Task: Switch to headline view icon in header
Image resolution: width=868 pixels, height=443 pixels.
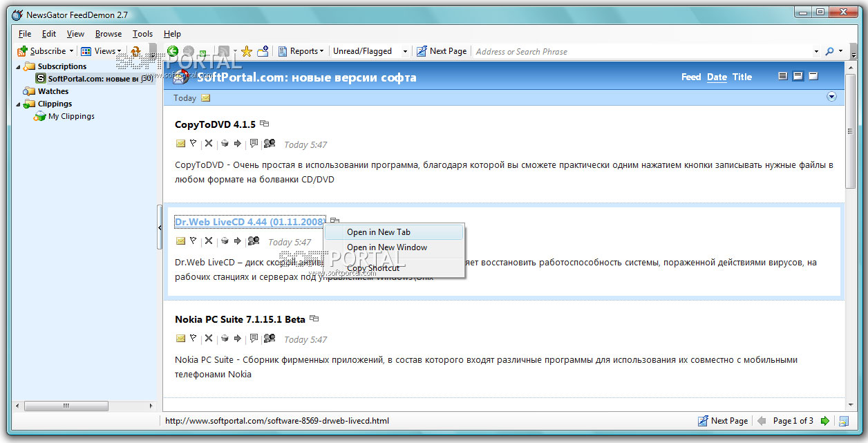Action: (x=813, y=77)
